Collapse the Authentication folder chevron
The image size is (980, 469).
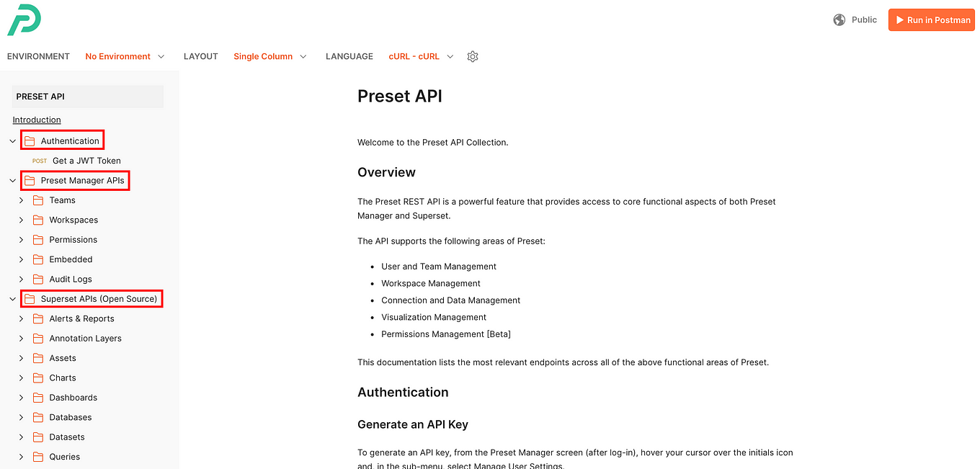click(x=12, y=140)
